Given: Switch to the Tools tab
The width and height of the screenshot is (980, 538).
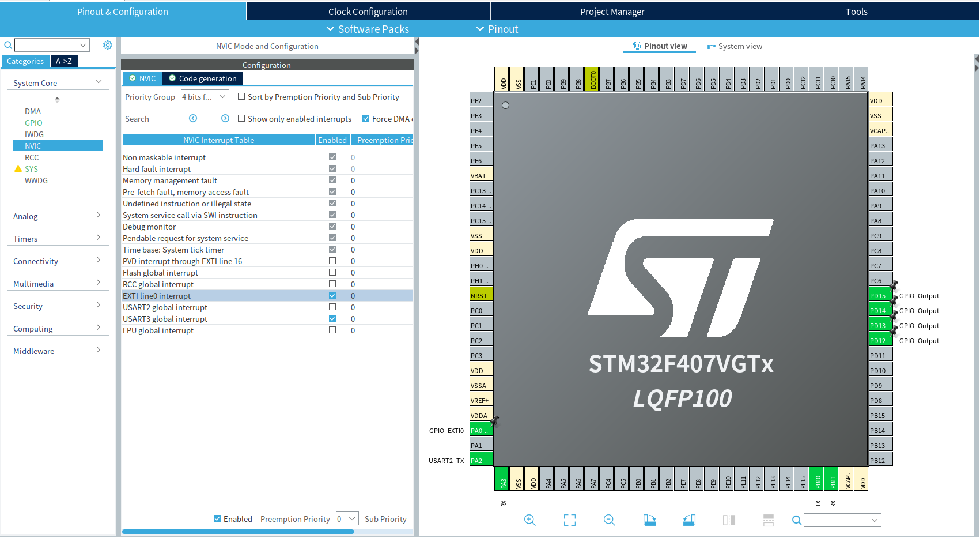Looking at the screenshot, I should pyautogui.click(x=857, y=12).
